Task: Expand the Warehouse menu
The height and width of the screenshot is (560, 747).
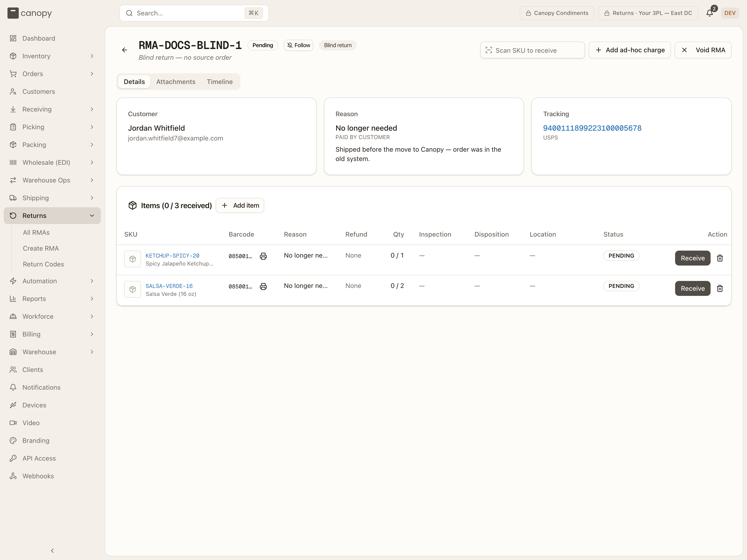Action: (x=52, y=352)
